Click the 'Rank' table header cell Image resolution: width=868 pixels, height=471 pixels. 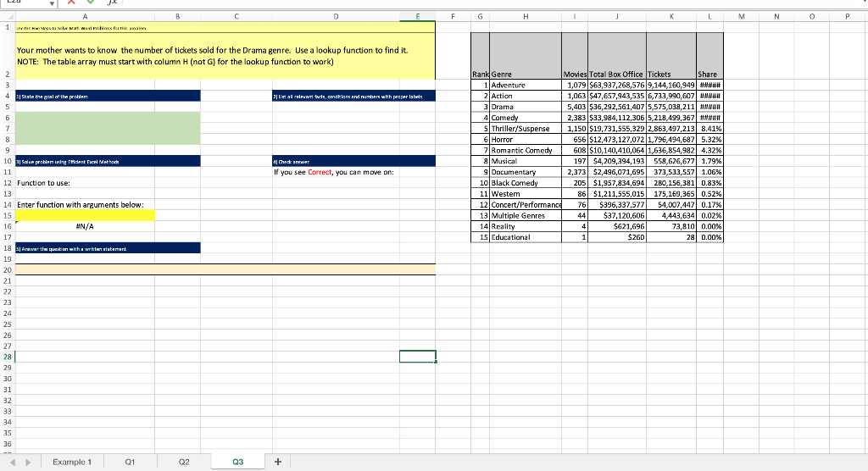[480, 56]
